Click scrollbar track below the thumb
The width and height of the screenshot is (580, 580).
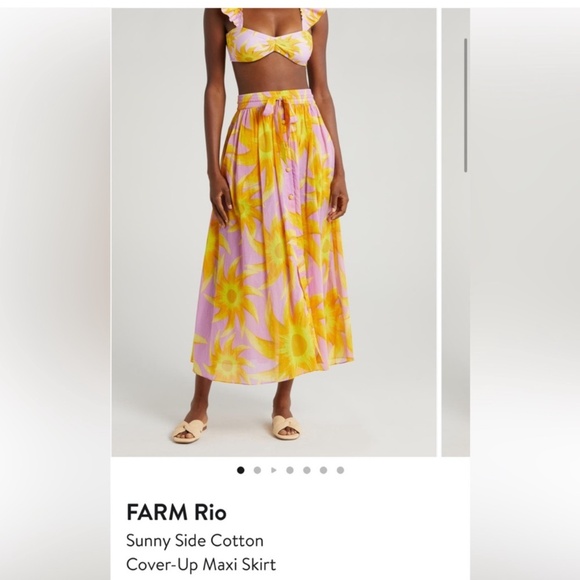coord(465,314)
